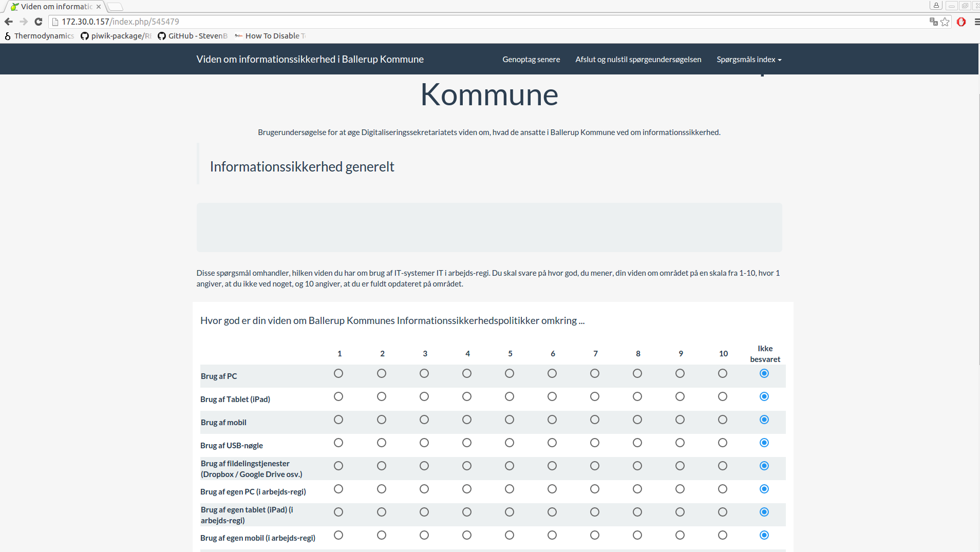Viewport: 980px width, 552px height.
Task: Reload the current page
Action: 38,22
